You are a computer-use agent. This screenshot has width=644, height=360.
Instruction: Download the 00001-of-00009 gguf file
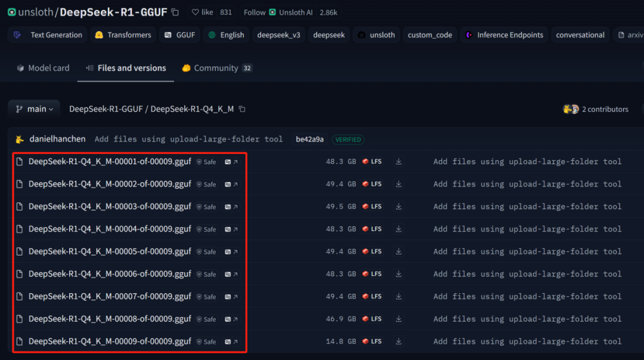(398, 162)
